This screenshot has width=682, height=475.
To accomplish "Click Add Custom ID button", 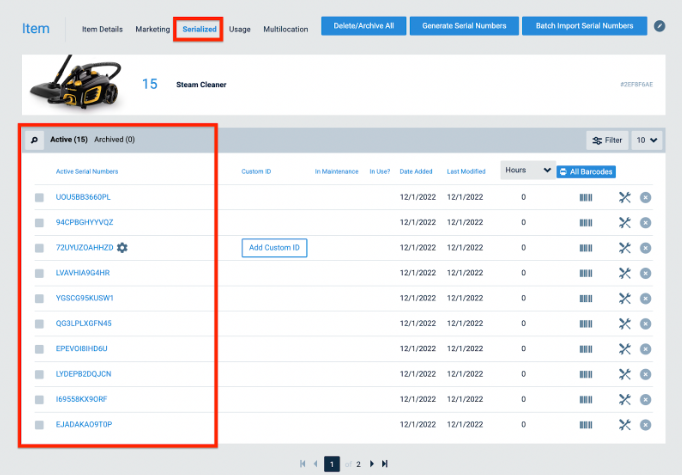I will pos(274,248).
